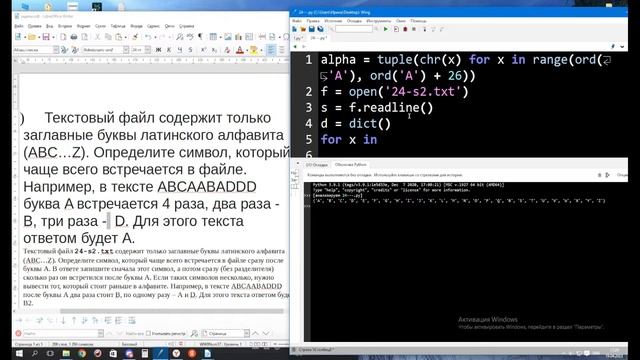Select Align left in Writer toolbar

point(271,50)
